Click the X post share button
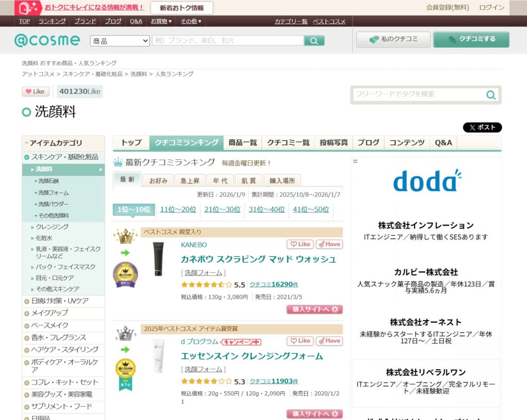This screenshot has width=527, height=420. click(x=482, y=127)
